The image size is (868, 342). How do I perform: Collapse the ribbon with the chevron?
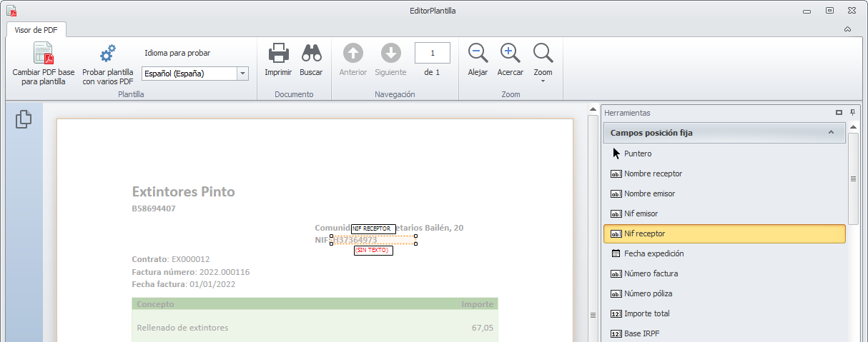[x=847, y=29]
